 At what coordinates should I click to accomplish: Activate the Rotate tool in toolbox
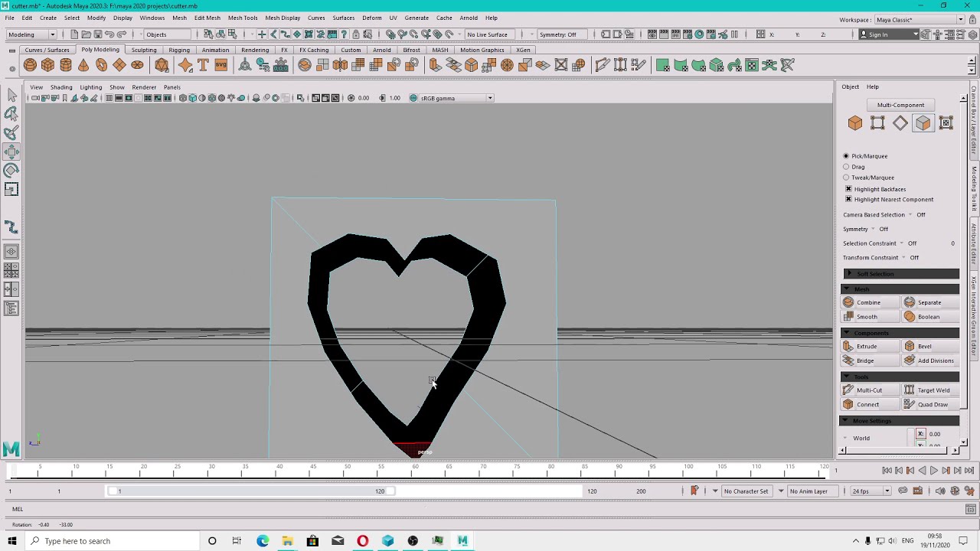coord(11,170)
